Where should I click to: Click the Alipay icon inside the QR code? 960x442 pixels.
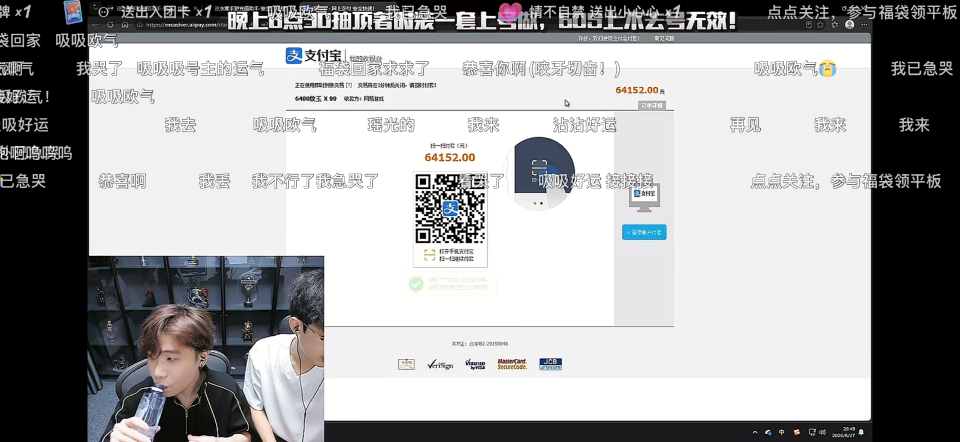click(x=451, y=209)
